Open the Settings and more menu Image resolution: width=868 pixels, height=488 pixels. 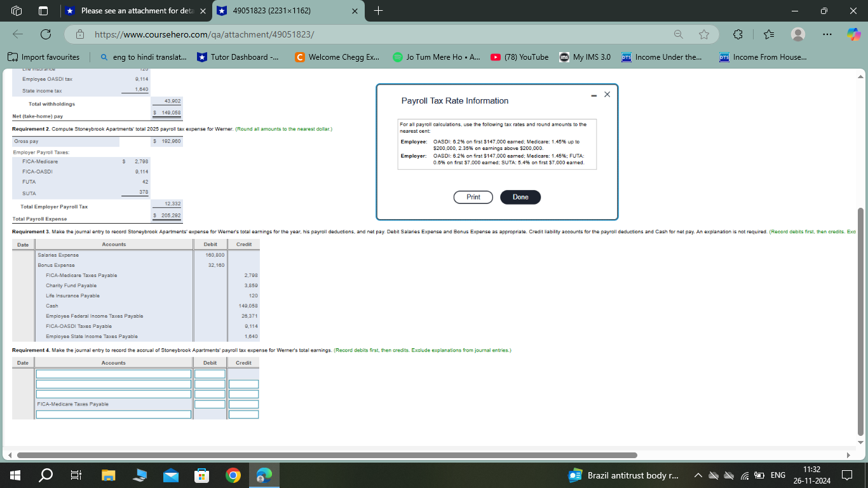tap(826, 34)
